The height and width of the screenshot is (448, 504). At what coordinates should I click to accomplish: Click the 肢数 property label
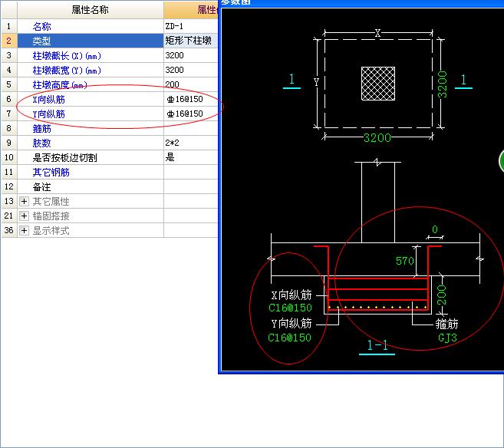[x=41, y=143]
